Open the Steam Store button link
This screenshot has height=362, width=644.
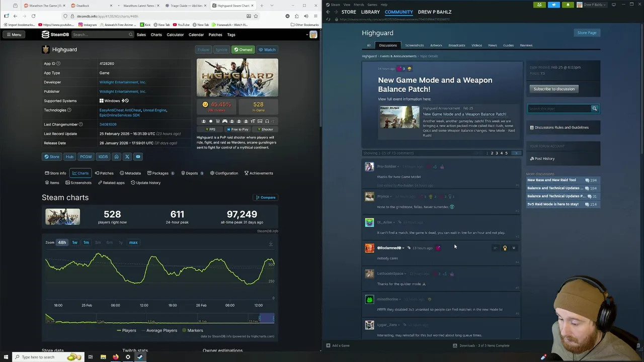(52, 157)
